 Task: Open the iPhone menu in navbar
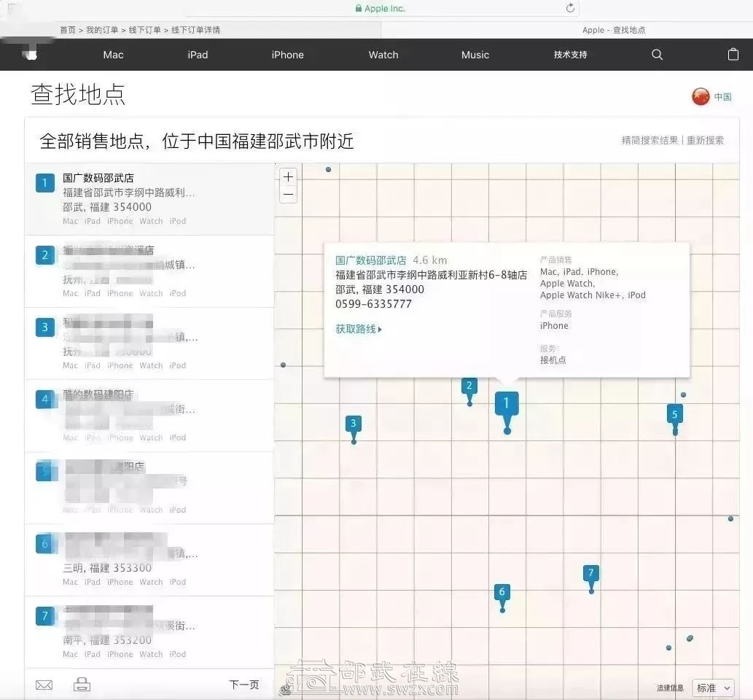point(287,55)
